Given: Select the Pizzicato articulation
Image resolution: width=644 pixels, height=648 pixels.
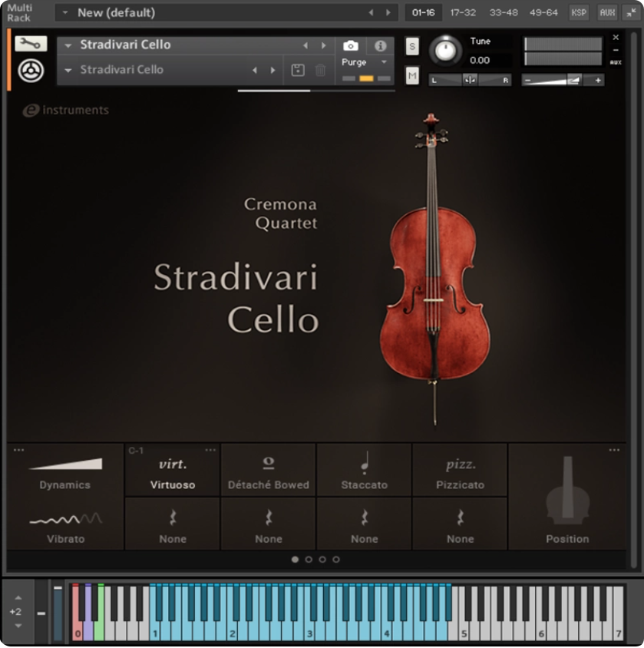Looking at the screenshot, I should (460, 471).
